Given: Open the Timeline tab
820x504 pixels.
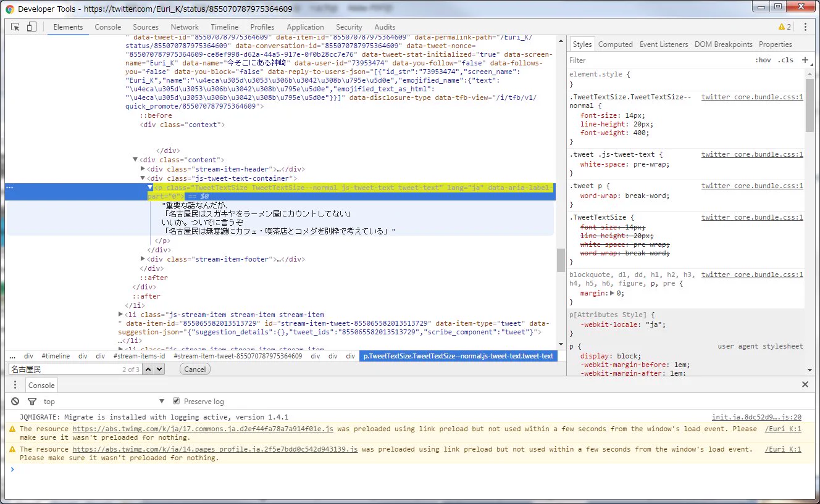Looking at the screenshot, I should click(224, 27).
